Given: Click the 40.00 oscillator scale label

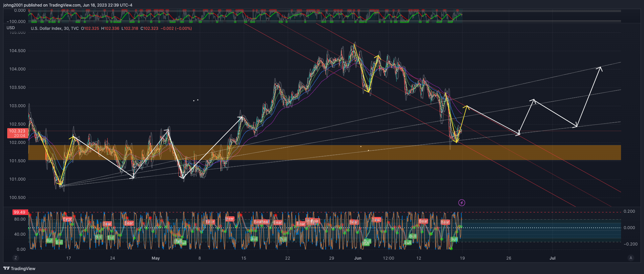Looking at the screenshot, I should click(x=20, y=234).
